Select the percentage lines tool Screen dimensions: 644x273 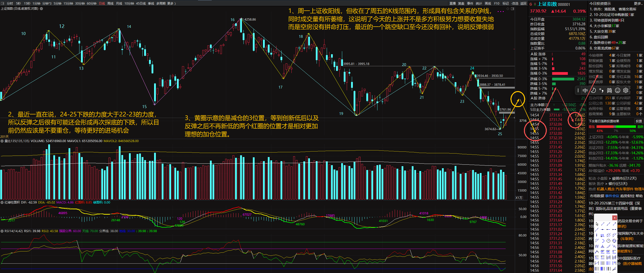point(597,257)
